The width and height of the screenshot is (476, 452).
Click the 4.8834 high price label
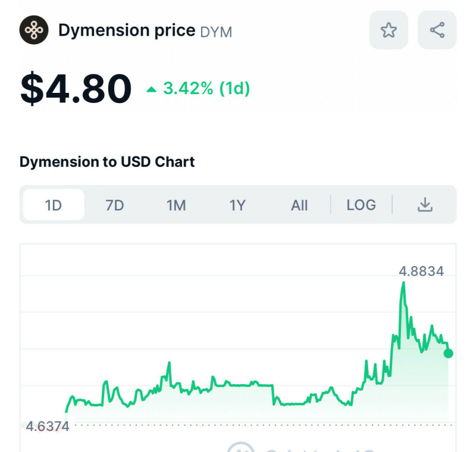[x=421, y=272]
